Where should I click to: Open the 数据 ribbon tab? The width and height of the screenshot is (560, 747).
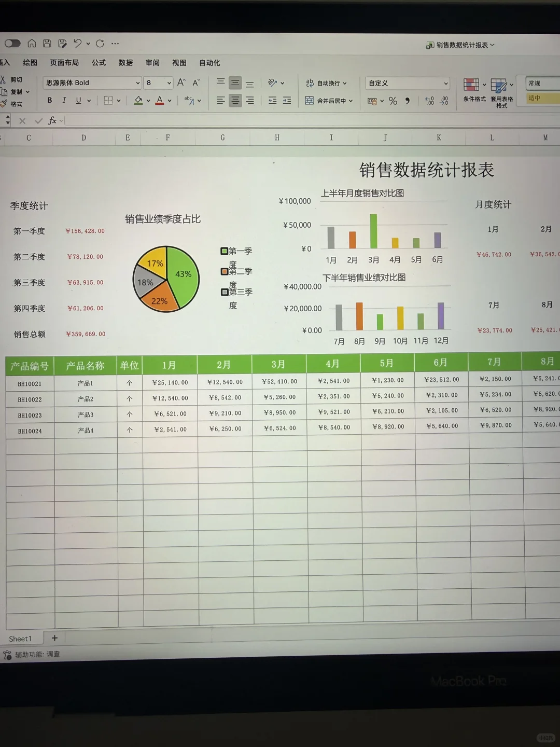[x=125, y=63]
